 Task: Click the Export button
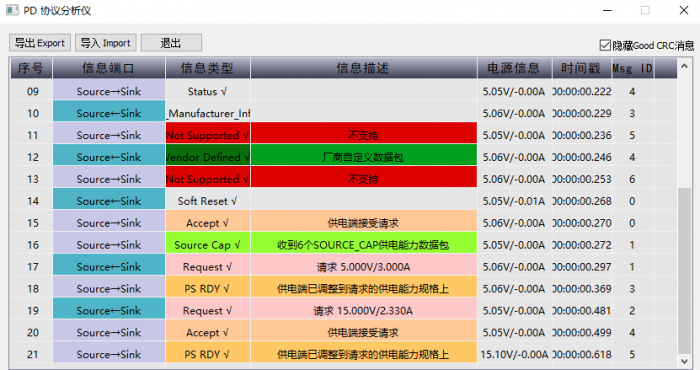[40, 43]
